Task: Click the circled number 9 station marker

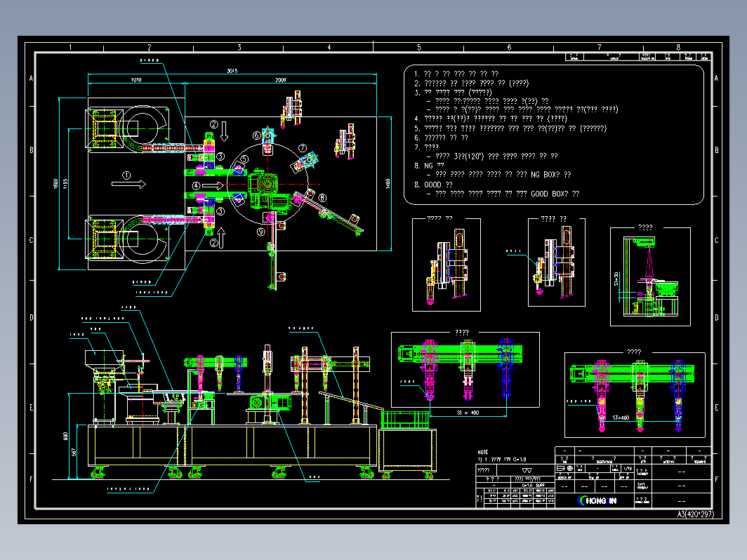Action: click(x=260, y=231)
